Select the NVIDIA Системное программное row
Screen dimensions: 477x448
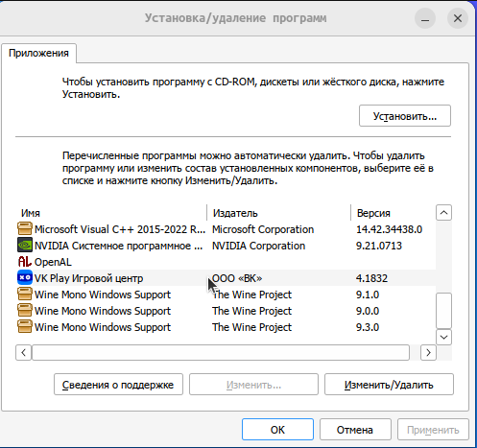226,246
